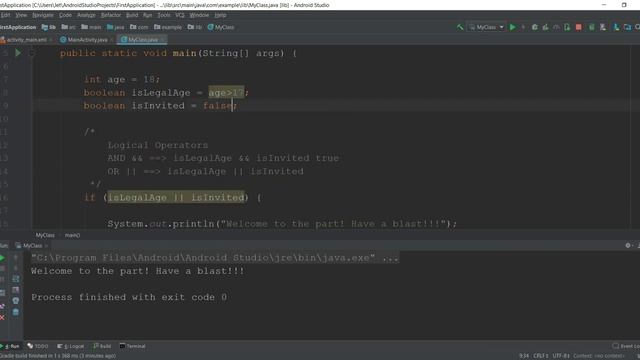Open the Code menu
This screenshot has width=640, height=360.
click(x=65, y=15)
